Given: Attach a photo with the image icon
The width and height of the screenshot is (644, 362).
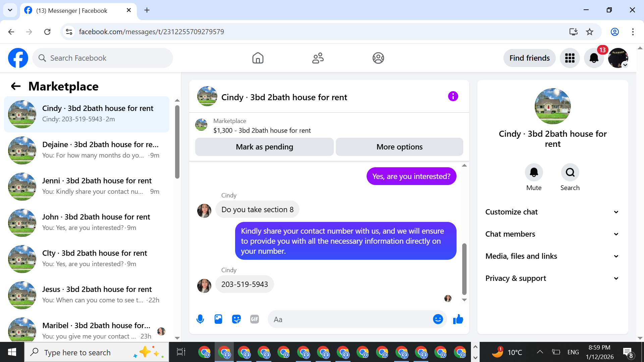Looking at the screenshot, I should (x=218, y=319).
